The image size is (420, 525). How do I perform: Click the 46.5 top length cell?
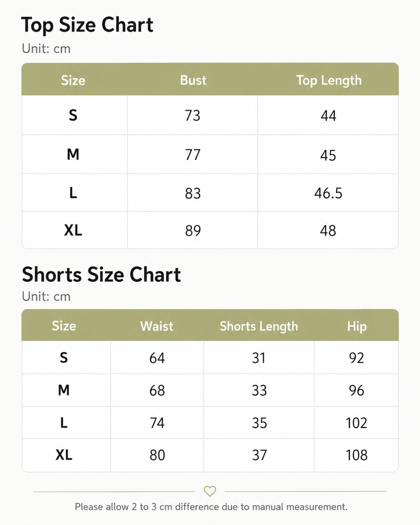click(x=328, y=193)
